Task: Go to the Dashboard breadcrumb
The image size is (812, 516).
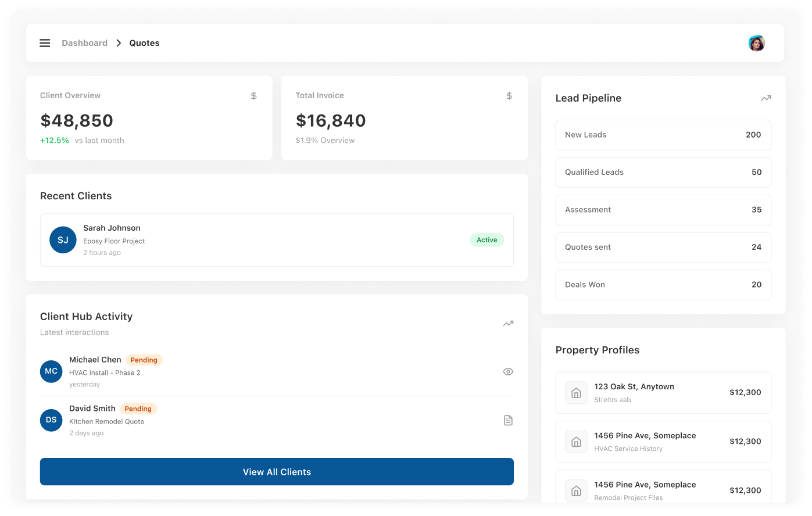Action: [x=84, y=43]
